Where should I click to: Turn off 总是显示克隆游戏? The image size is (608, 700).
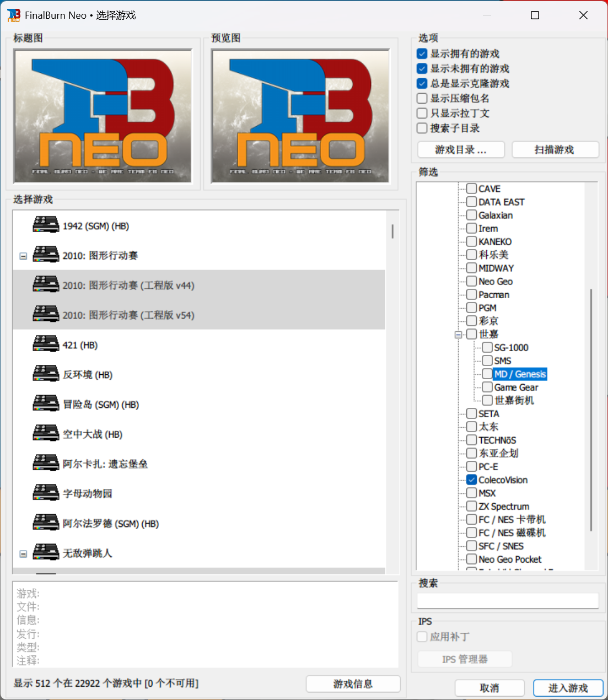tap(422, 83)
